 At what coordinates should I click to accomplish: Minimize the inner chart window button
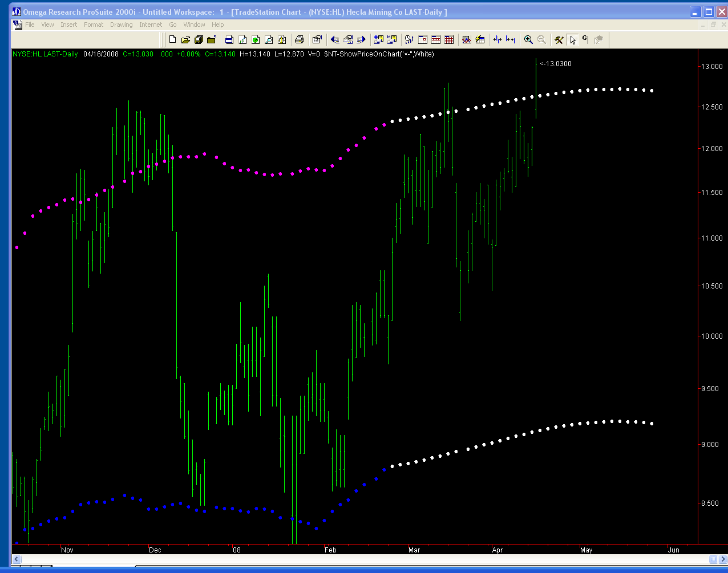click(x=703, y=25)
